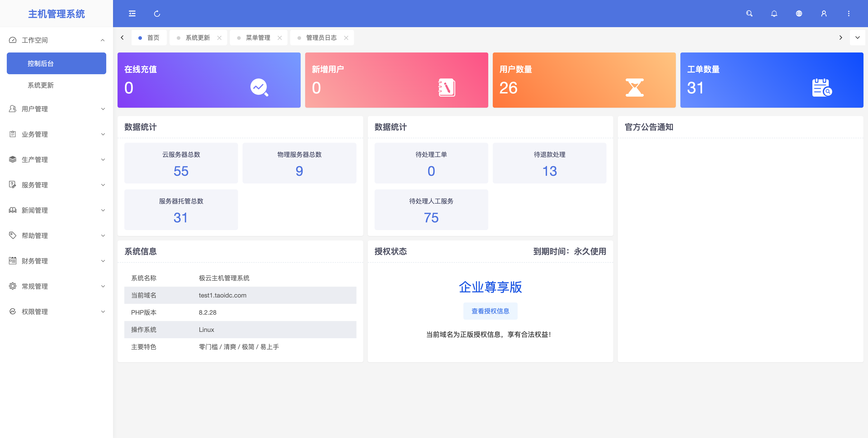Click the online recharge chart icon
868x438 pixels.
pyautogui.click(x=259, y=88)
